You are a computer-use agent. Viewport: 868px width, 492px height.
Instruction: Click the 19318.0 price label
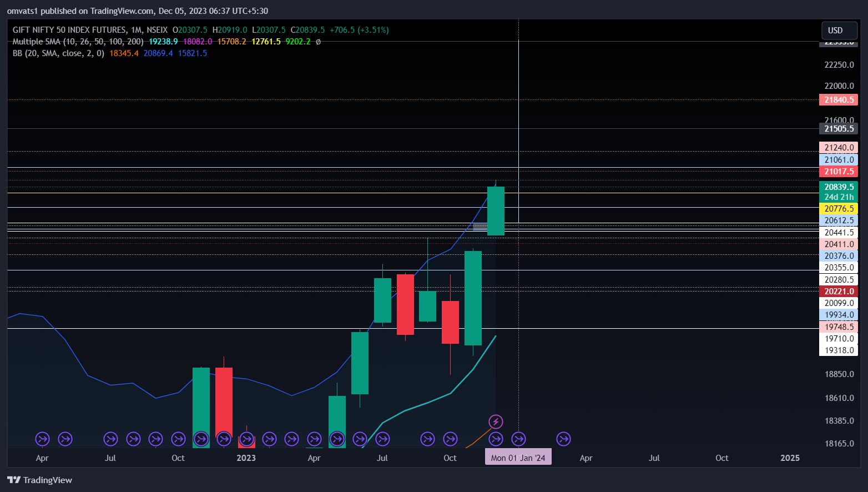[x=839, y=350]
